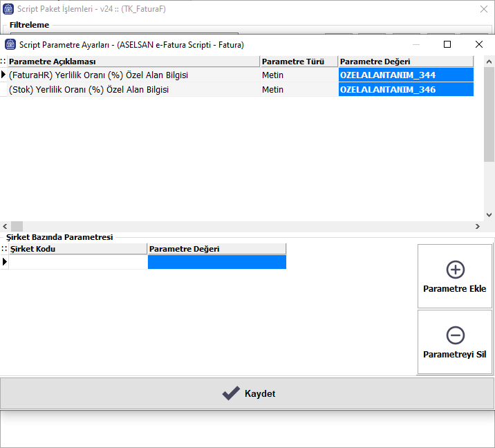495x448 pixels.
Task: Click the upper grid's column chooser dots icon
Action: (x=3, y=62)
